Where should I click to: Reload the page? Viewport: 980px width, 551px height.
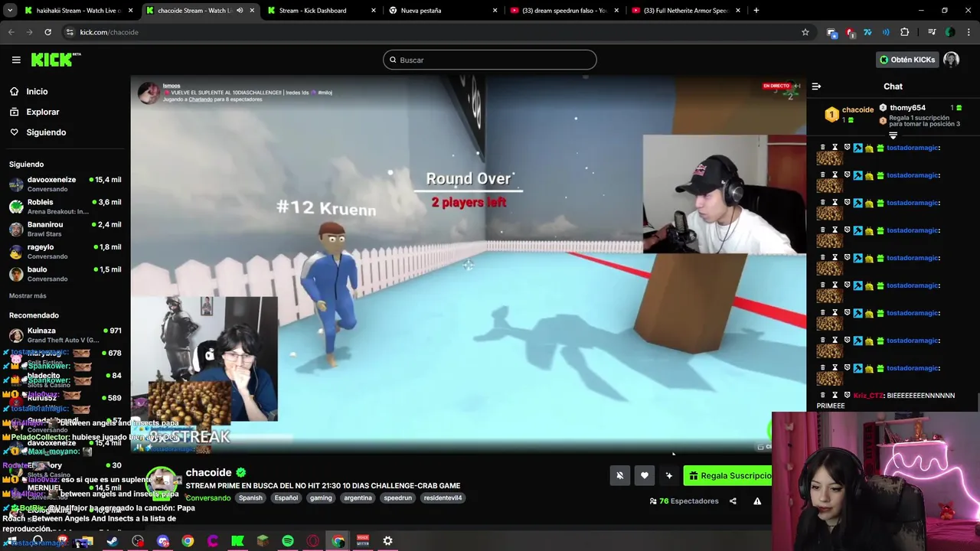(x=47, y=32)
